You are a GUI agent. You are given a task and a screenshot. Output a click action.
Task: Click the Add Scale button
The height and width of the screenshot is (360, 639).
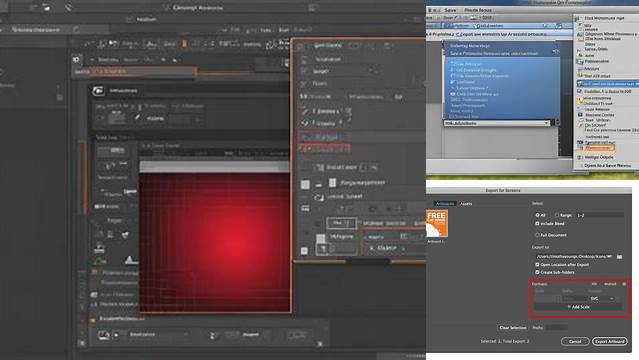(578, 307)
